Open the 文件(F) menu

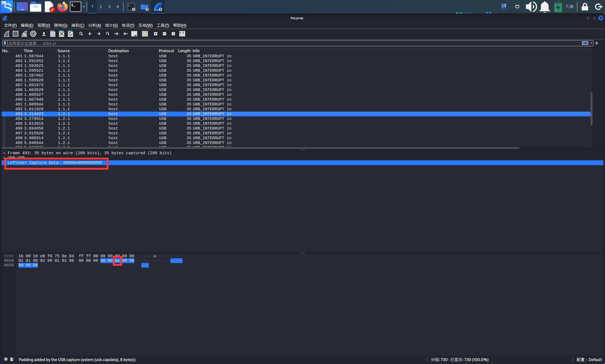click(x=10, y=25)
